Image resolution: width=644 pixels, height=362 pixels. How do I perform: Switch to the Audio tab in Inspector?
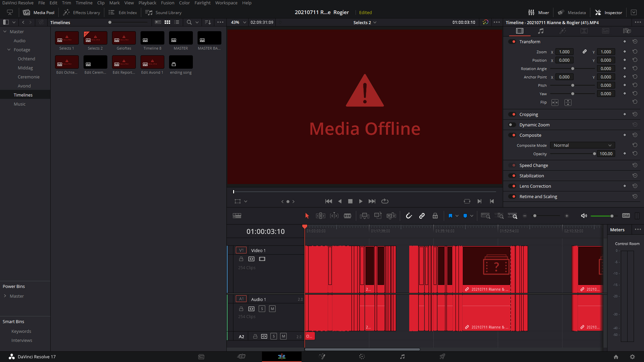tap(541, 31)
